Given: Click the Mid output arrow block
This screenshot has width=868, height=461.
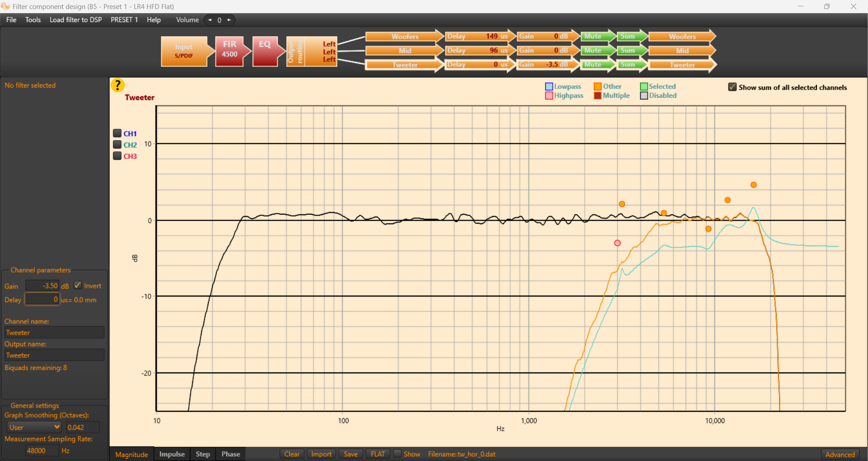Looking at the screenshot, I should 682,50.
